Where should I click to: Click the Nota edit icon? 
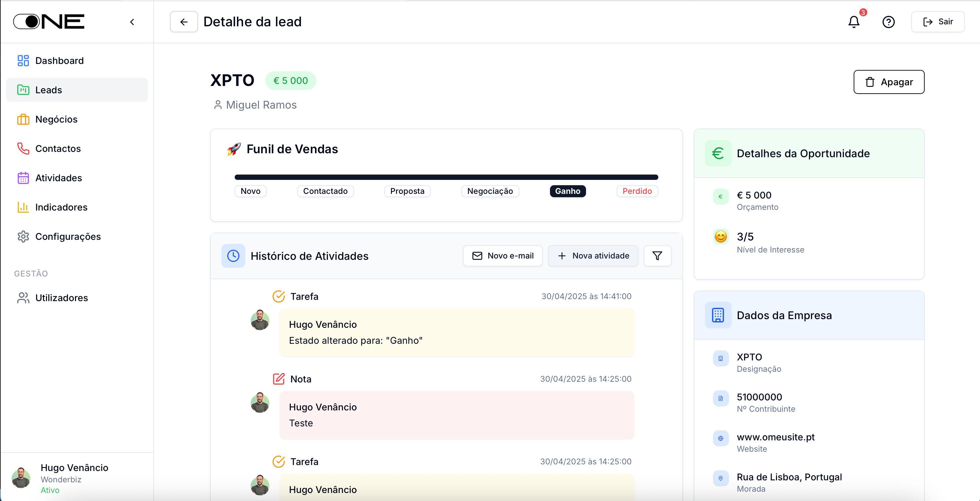[278, 379]
